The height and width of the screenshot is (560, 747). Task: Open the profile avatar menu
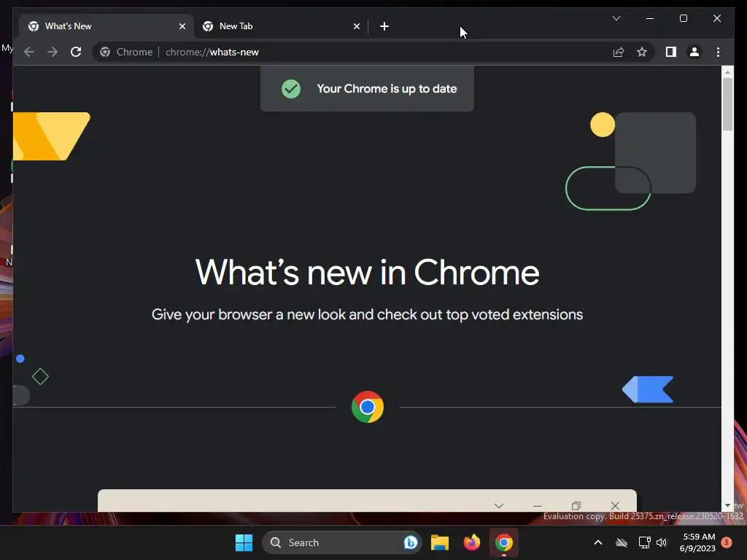click(694, 52)
